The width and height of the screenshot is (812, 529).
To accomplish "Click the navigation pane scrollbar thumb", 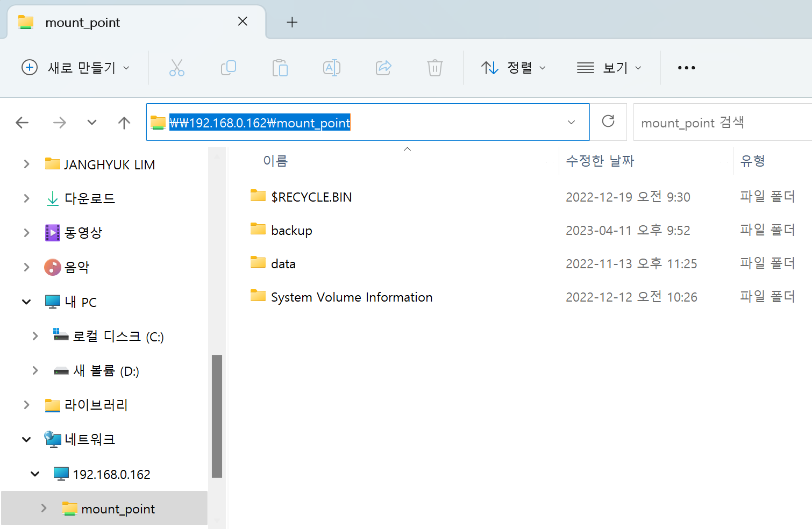I will (217, 416).
